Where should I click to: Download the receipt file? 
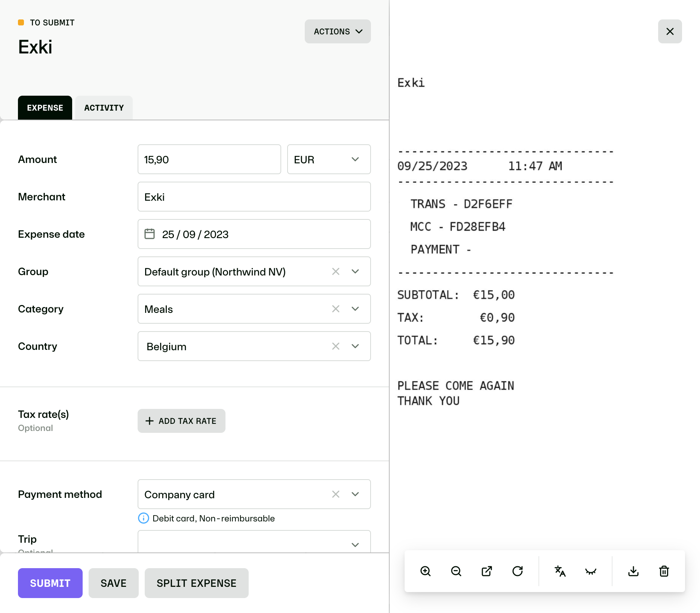tap(633, 571)
